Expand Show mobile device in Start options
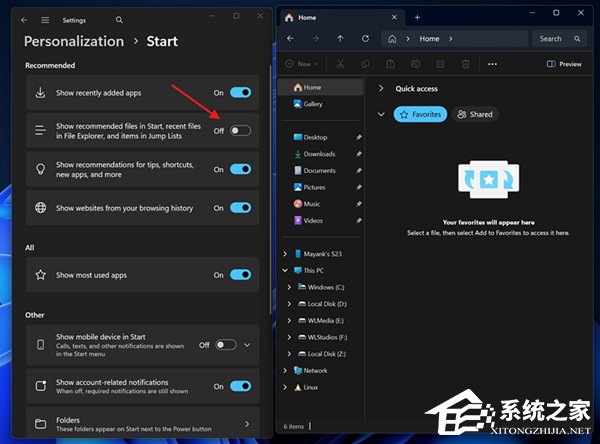 [x=247, y=345]
